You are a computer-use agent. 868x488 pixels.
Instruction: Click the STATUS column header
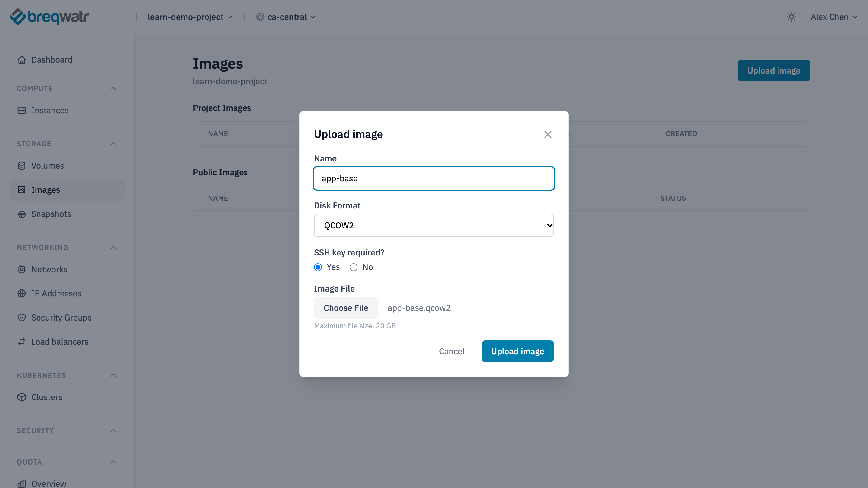[673, 198]
